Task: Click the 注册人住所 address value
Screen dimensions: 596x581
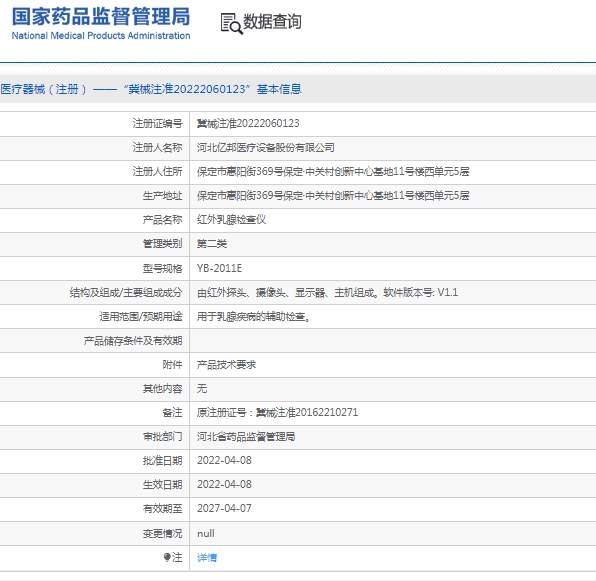Action: 333,171
